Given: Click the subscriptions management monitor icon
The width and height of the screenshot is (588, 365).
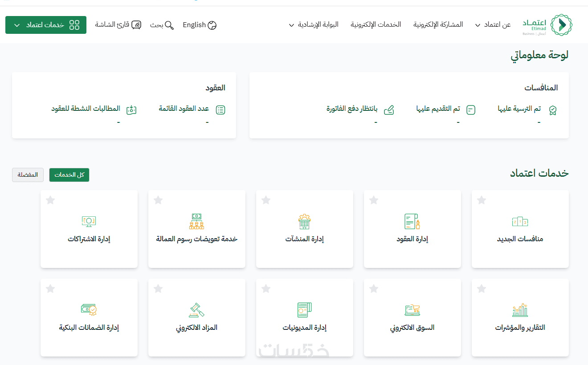Looking at the screenshot, I should [x=89, y=221].
